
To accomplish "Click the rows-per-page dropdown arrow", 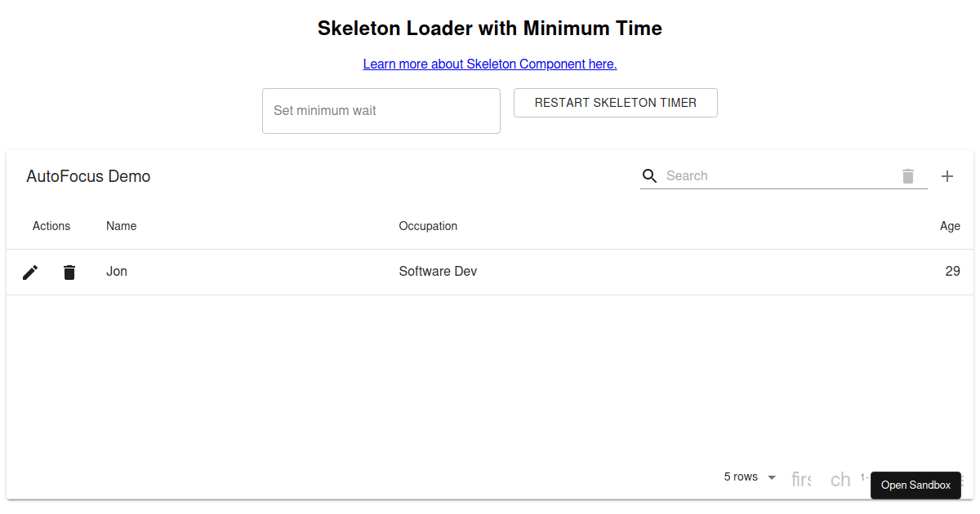I will tap(772, 477).
